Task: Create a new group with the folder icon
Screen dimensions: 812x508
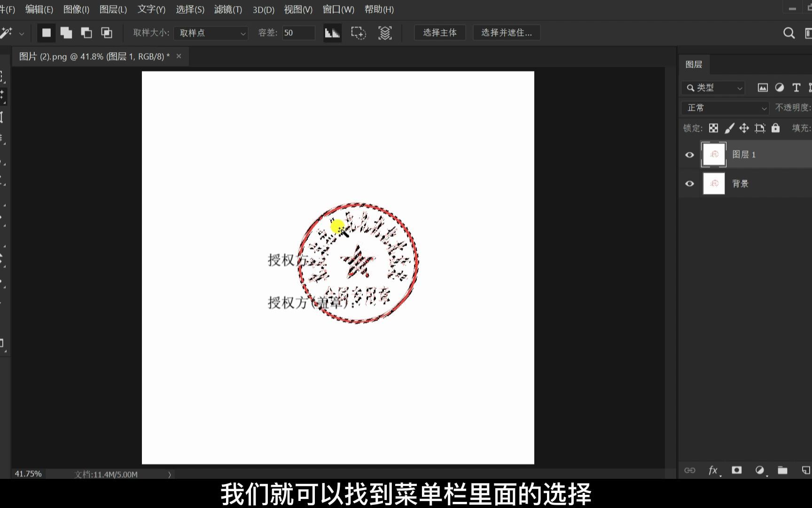Action: 782,470
